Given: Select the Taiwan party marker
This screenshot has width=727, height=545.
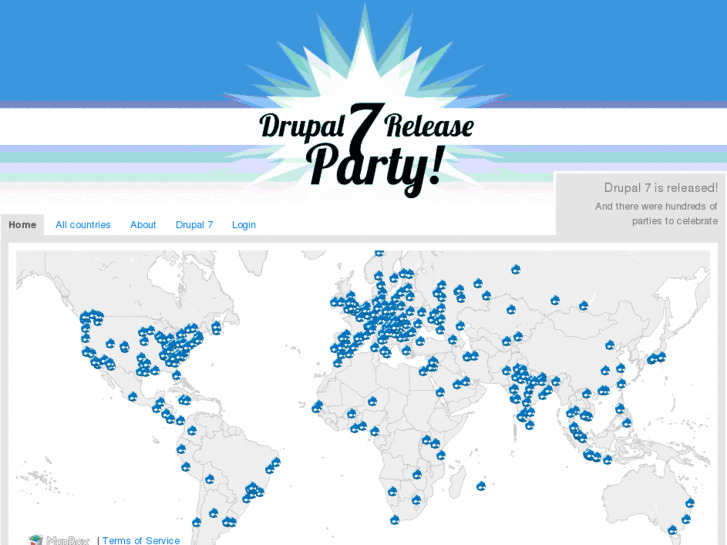Looking at the screenshot, I should [x=621, y=384].
